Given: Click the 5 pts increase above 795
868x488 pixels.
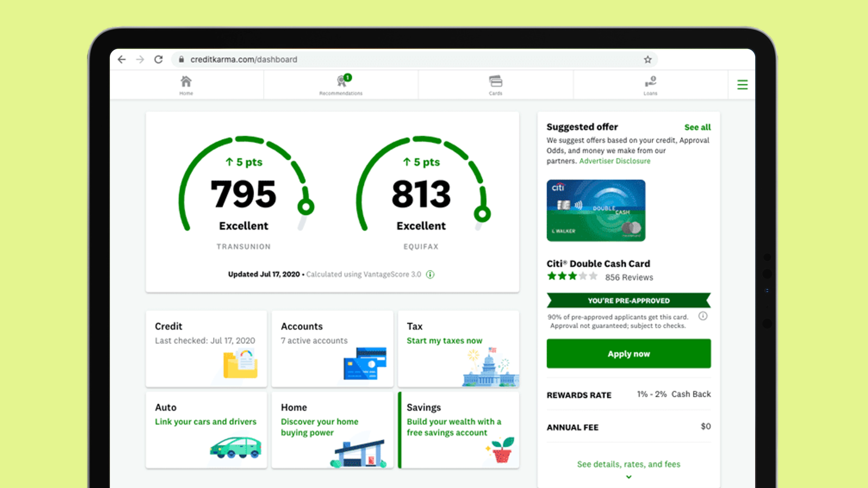Looking at the screenshot, I should (x=244, y=162).
